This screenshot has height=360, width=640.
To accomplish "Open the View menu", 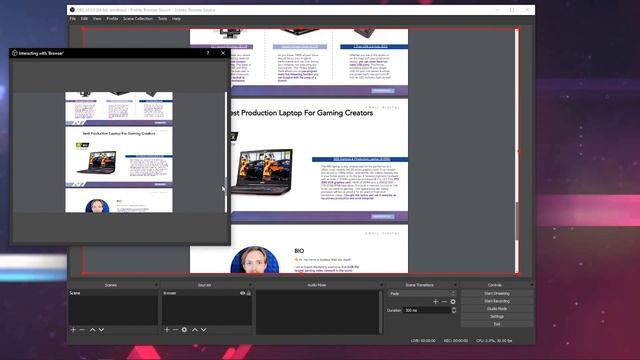I will 97,19.
